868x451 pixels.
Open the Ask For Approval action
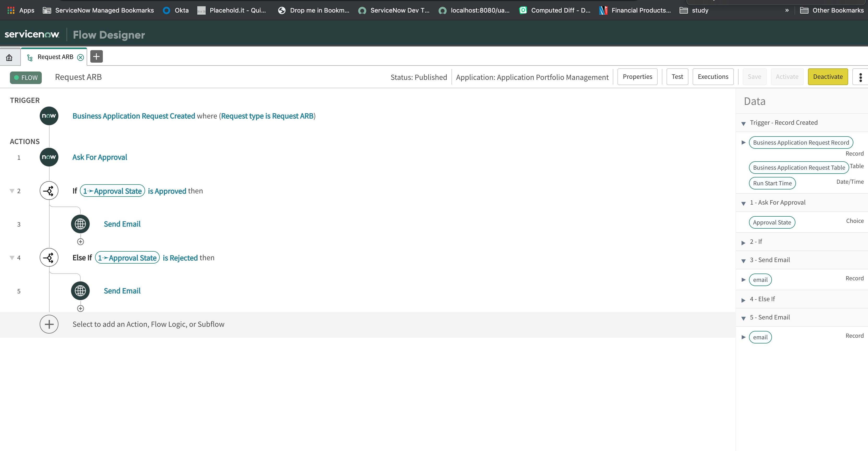click(x=100, y=157)
